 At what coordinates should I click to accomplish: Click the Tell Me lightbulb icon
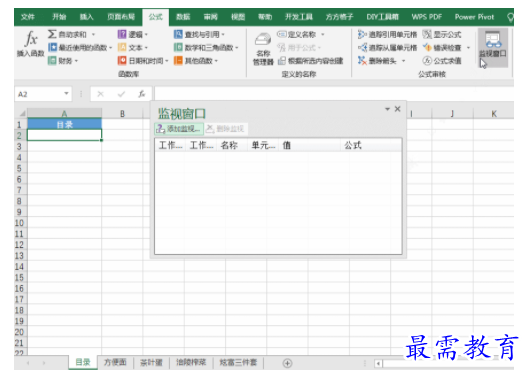(x=510, y=17)
